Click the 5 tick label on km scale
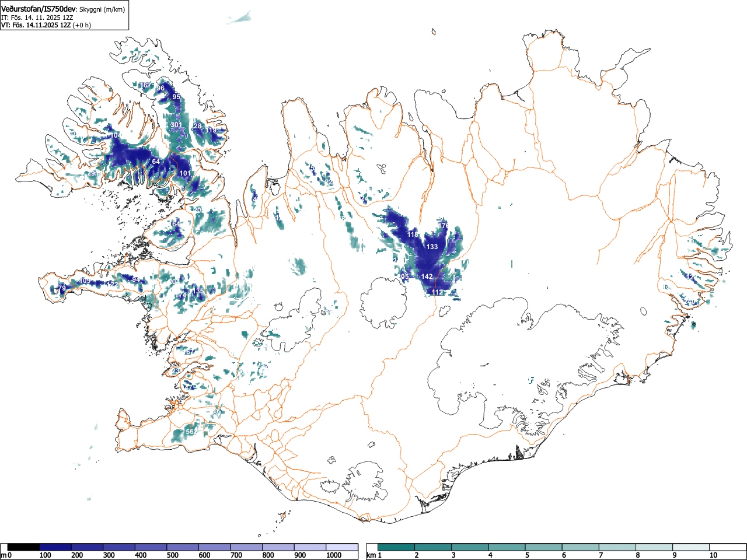Image resolution: width=747 pixels, height=560 pixels. click(x=527, y=555)
